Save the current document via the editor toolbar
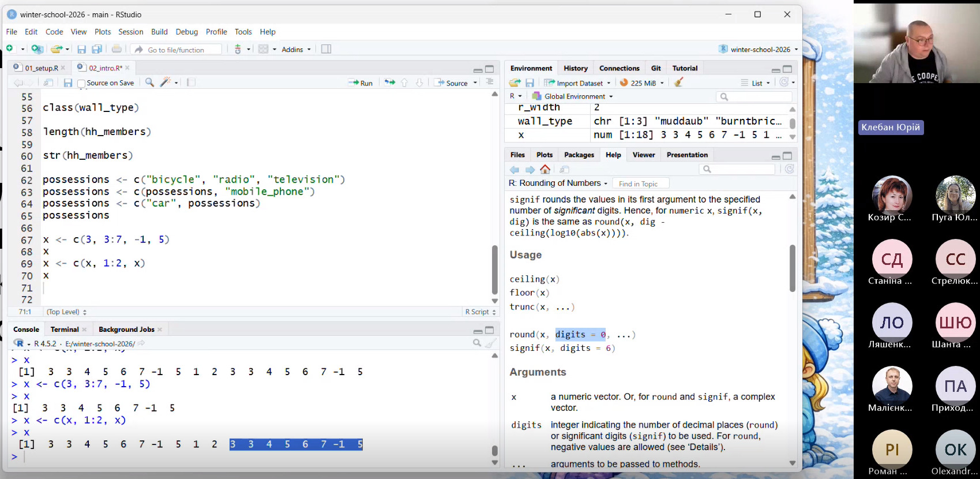This screenshot has height=479, width=980. (x=67, y=83)
